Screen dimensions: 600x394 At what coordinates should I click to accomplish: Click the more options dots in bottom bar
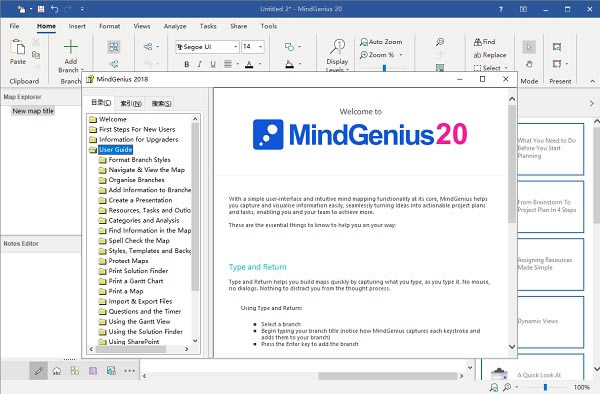click(129, 371)
